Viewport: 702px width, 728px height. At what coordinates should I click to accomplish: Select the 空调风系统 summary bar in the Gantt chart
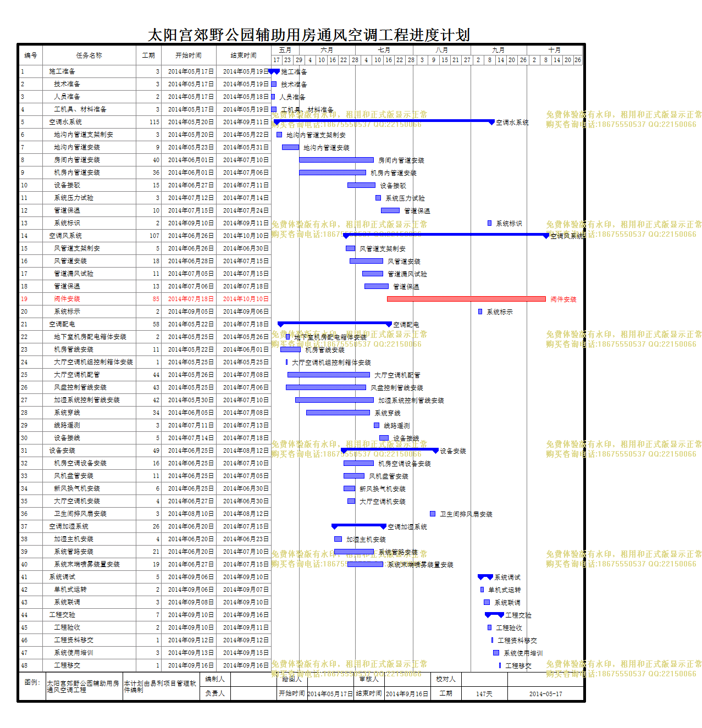[x=445, y=235]
